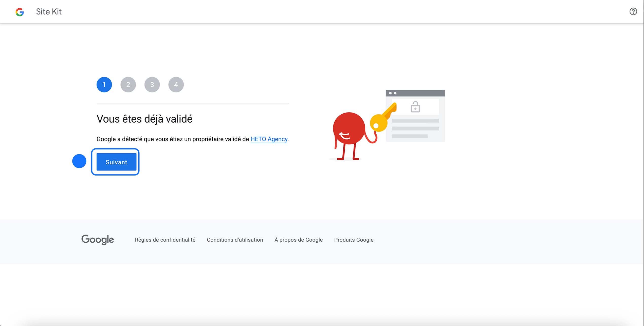644x326 pixels.
Task: Open Produits Google
Action: tap(354, 240)
